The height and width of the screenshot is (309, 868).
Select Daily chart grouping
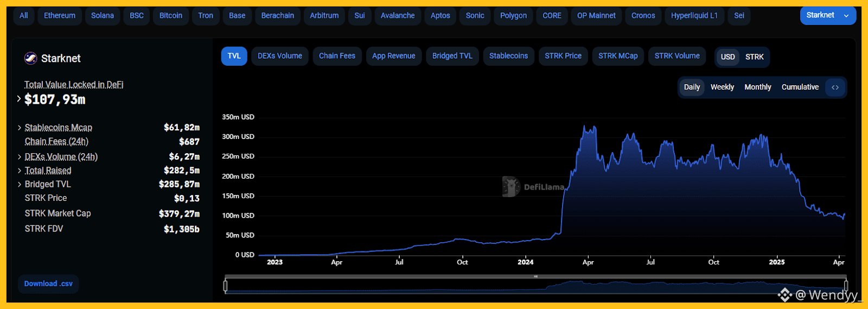point(692,87)
